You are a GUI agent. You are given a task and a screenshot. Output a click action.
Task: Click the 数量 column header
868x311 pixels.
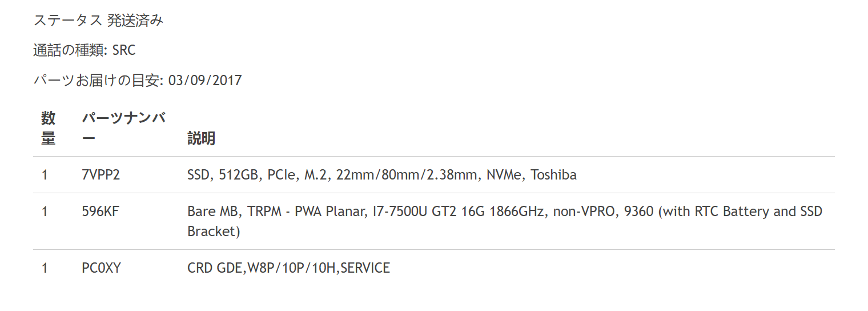tap(49, 129)
